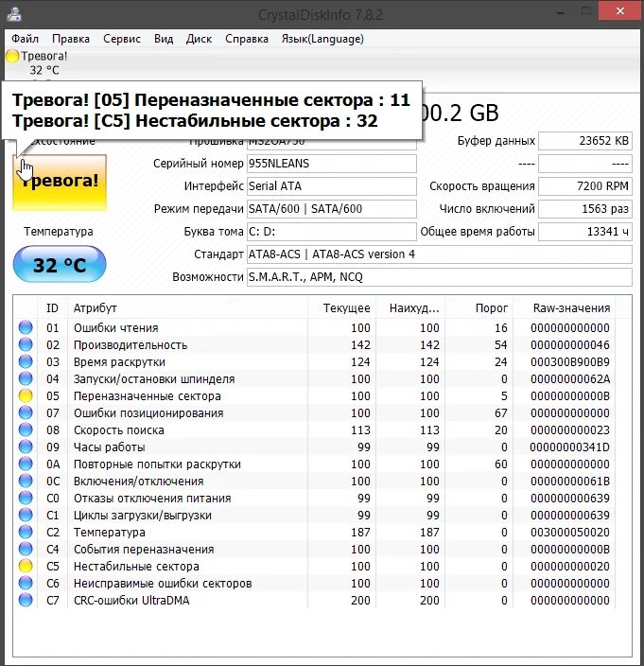Click the blue status icon for 0A Повторные попытки раскрутки
This screenshot has height=666, width=644.
(x=26, y=464)
